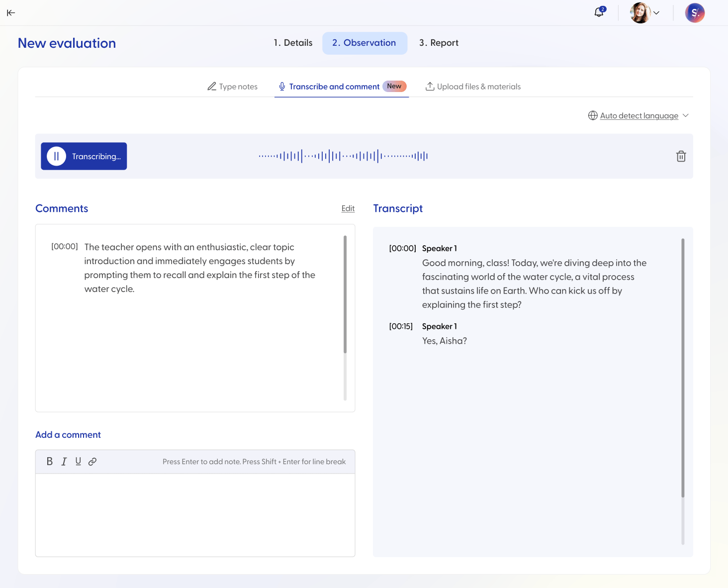
Task: Expand the user profile menu chevron
Action: [x=657, y=13]
